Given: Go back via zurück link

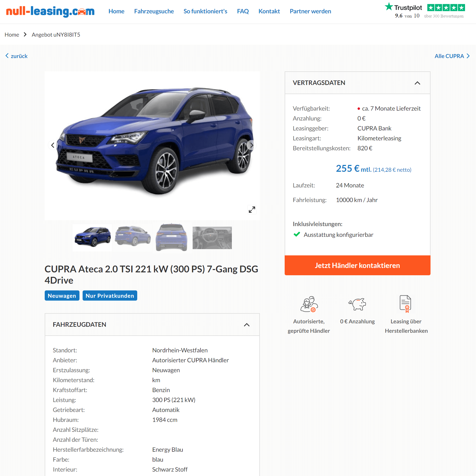Looking at the screenshot, I should pos(16,56).
